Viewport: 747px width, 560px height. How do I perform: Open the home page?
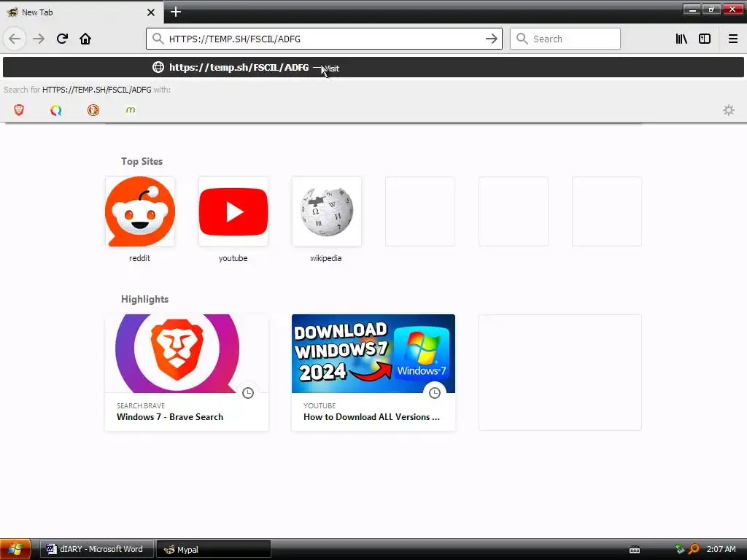click(x=85, y=39)
